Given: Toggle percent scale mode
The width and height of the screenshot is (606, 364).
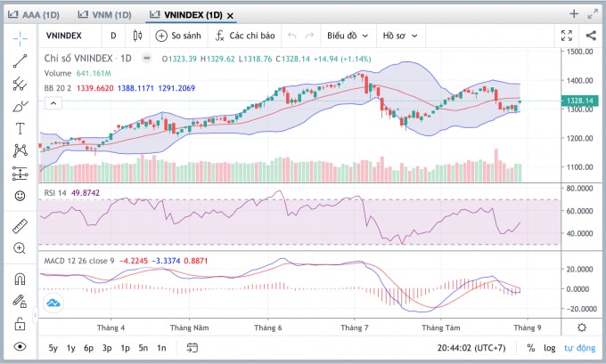Looking at the screenshot, I should tap(530, 348).
